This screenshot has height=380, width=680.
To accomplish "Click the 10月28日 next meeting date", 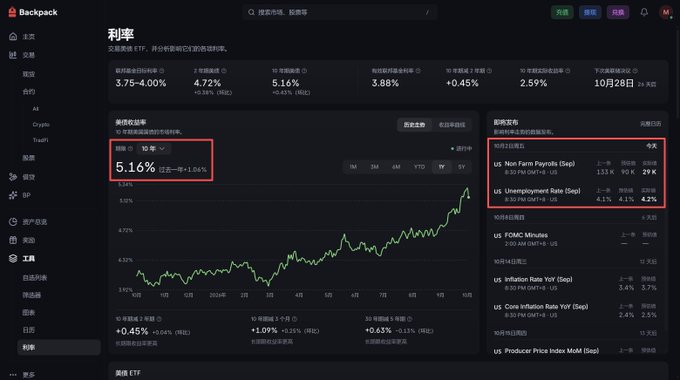I will 614,83.
